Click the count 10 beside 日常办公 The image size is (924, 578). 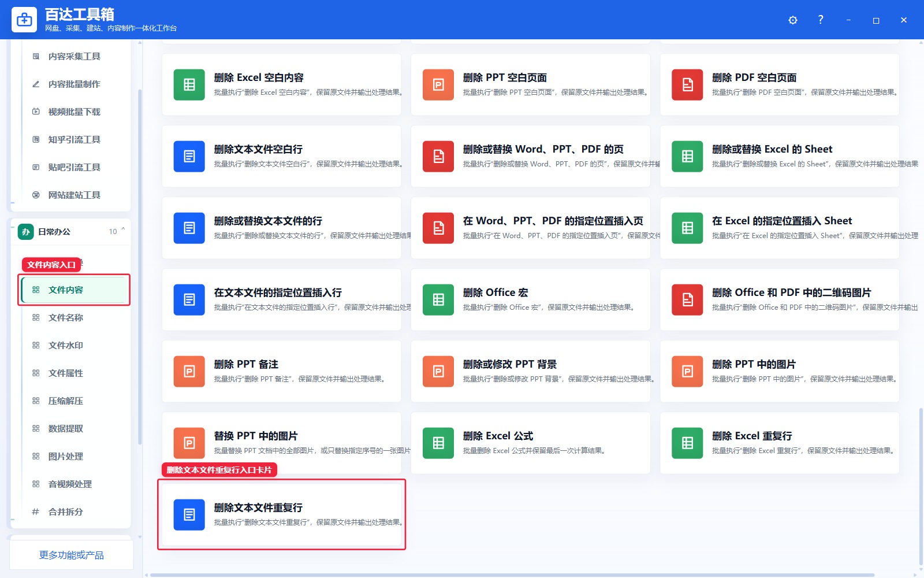coord(113,232)
